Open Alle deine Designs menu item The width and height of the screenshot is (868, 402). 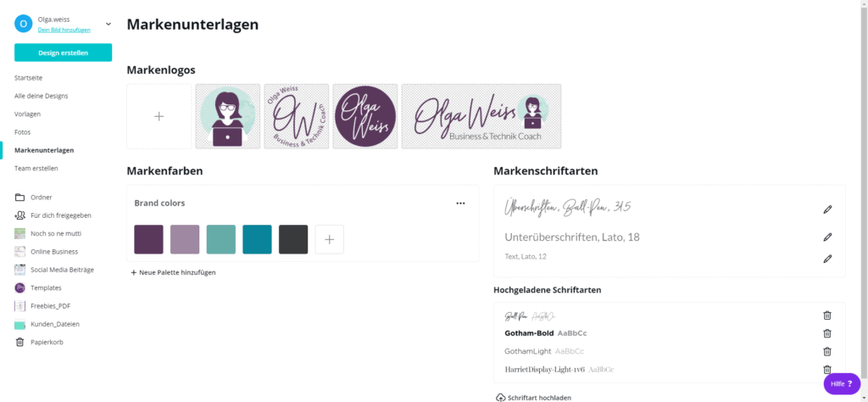click(x=42, y=96)
